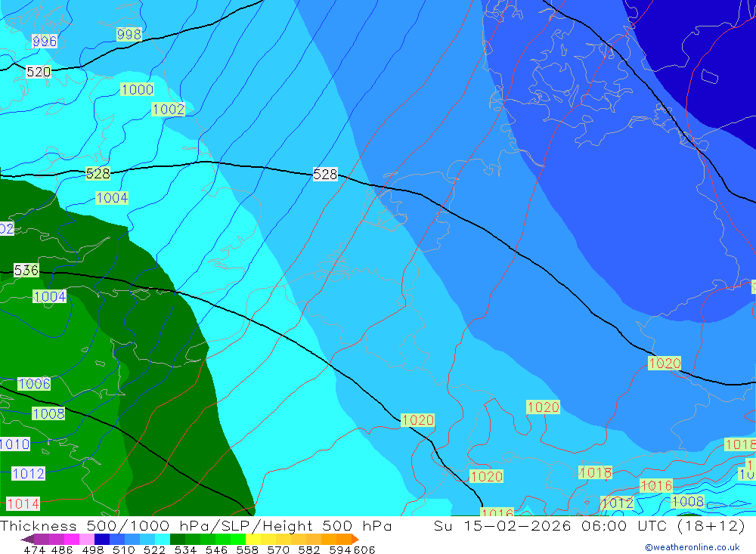The height and width of the screenshot is (554, 756).
Task: Click the 1006 isobar label
Action: tap(34, 383)
